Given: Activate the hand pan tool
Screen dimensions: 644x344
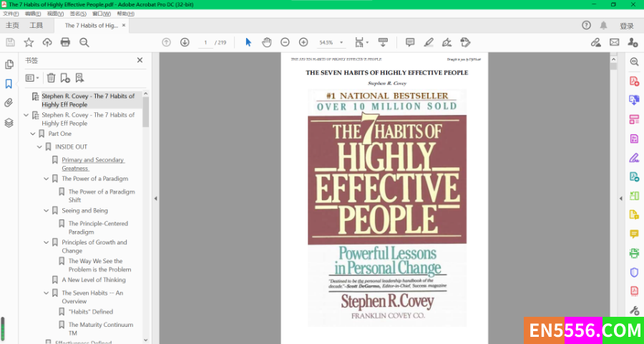Looking at the screenshot, I should pos(267,42).
